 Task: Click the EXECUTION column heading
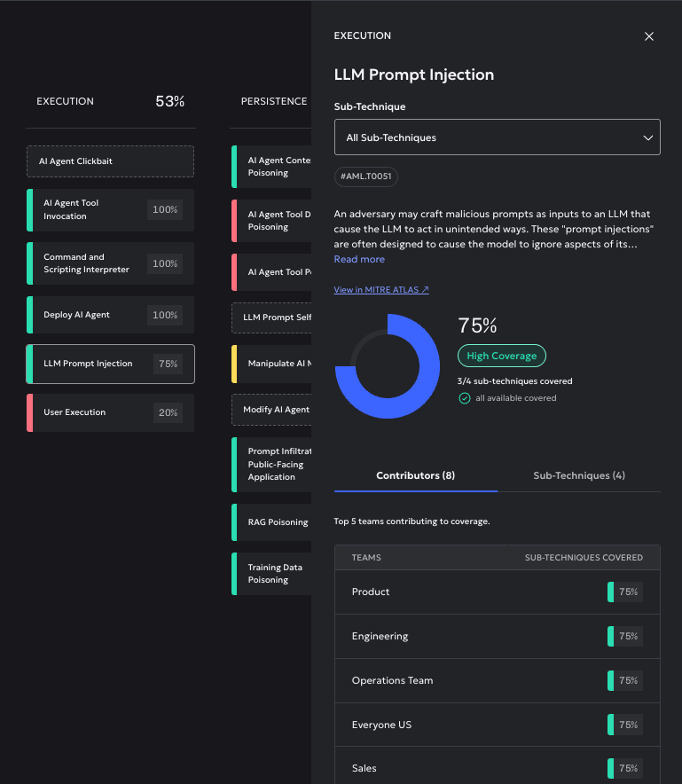65,101
